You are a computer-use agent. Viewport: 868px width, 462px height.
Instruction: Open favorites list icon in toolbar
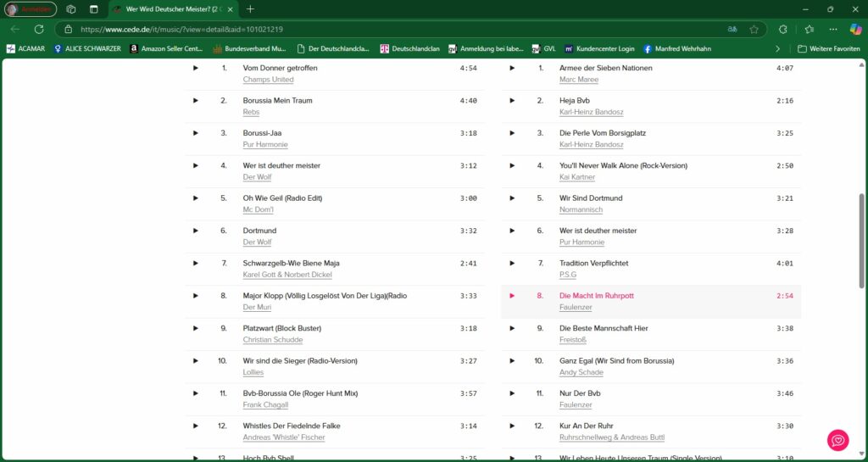coord(810,30)
